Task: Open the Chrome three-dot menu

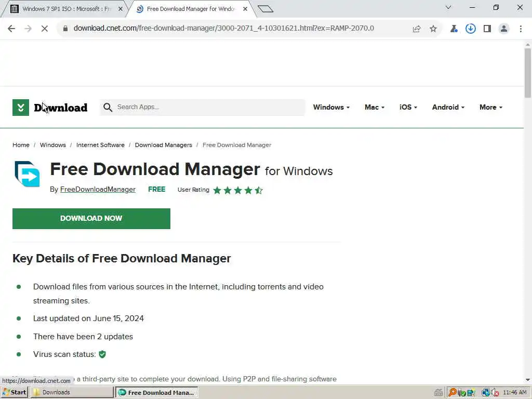Action: [521, 29]
